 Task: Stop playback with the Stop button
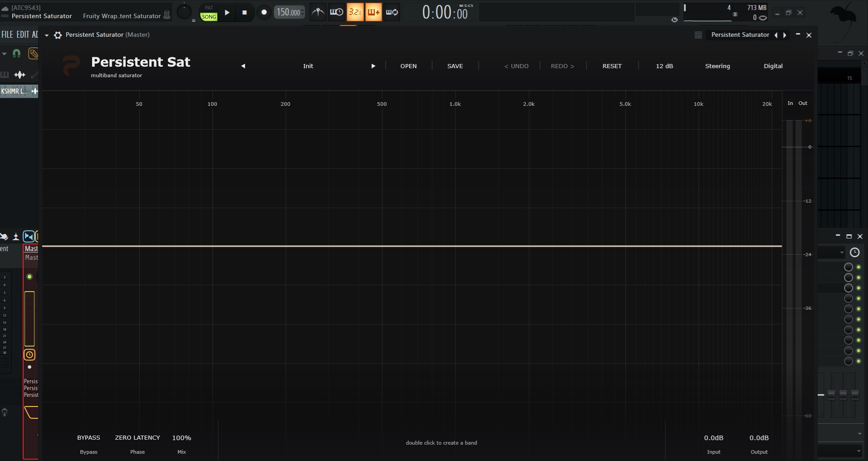[245, 12]
